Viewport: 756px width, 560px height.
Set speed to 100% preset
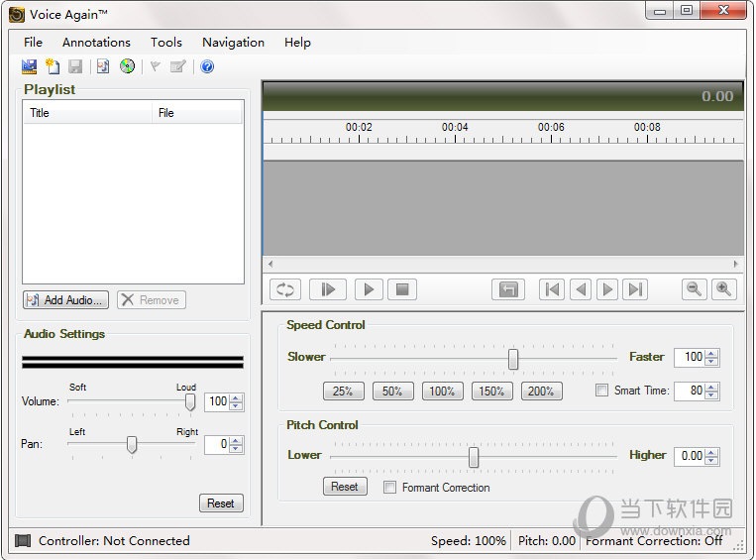443,392
